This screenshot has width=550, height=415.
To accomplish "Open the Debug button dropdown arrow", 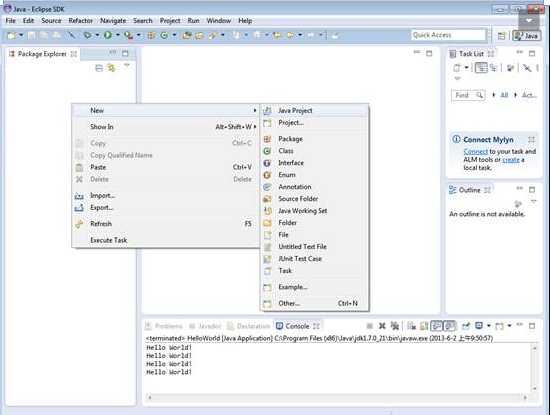I will tap(97, 35).
